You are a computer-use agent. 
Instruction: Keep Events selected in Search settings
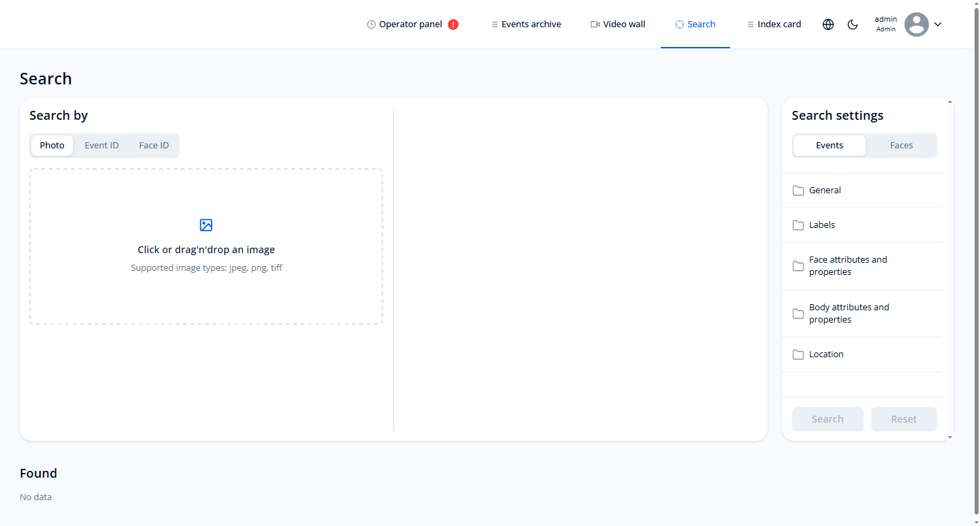(829, 145)
